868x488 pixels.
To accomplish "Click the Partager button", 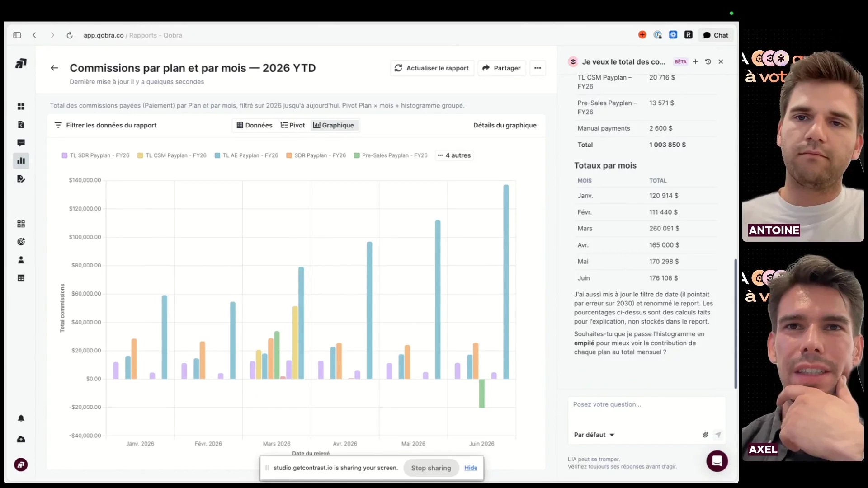I will (501, 68).
